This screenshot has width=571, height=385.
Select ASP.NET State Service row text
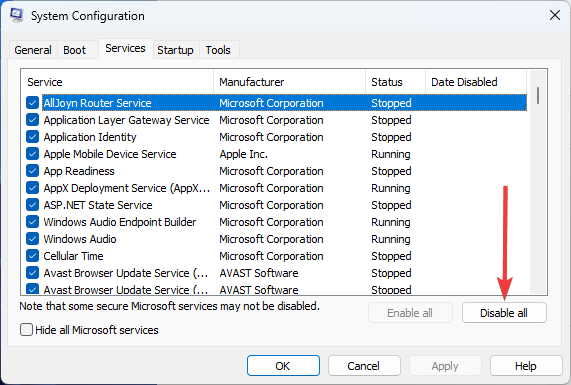coord(98,205)
